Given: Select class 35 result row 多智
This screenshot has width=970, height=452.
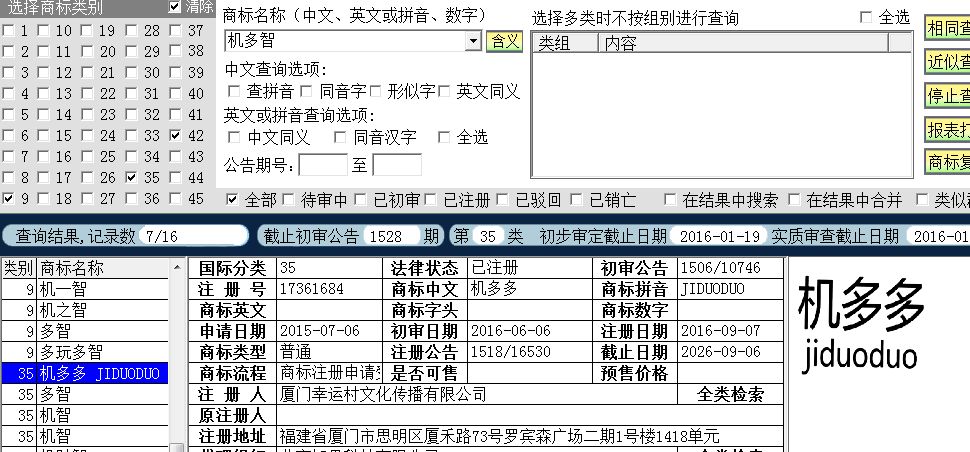Looking at the screenshot, I should click(x=85, y=394).
